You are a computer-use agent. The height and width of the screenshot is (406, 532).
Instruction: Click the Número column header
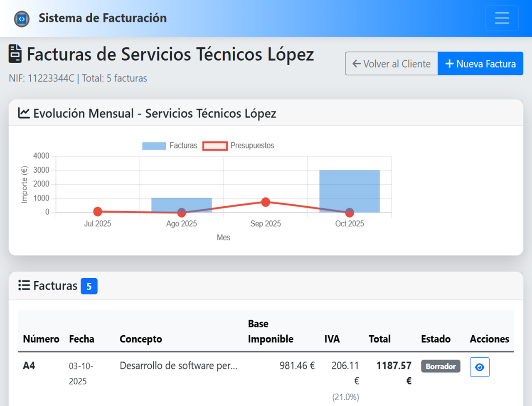point(41,339)
